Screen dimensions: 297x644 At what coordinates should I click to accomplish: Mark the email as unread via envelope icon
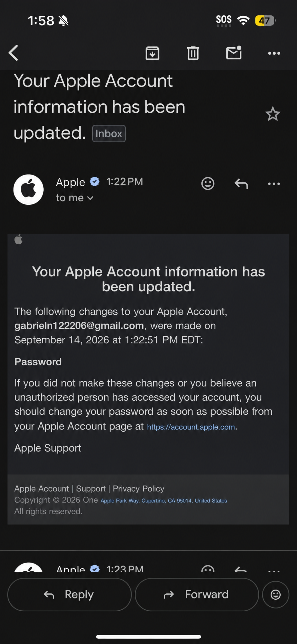coord(234,53)
